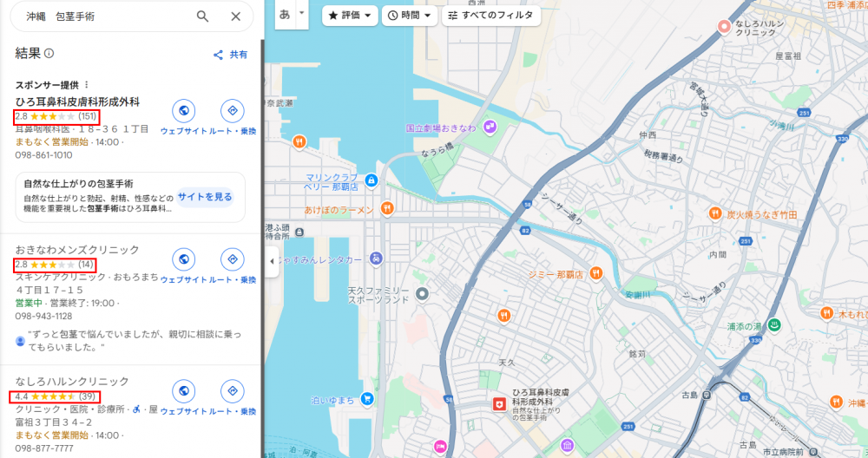Click the 共有 share button
Image resolution: width=868 pixels, height=458 pixels.
(x=230, y=54)
